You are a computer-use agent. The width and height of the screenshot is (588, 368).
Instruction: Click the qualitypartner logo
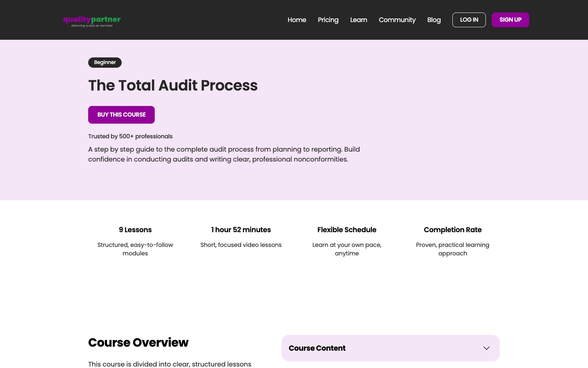[x=92, y=21]
